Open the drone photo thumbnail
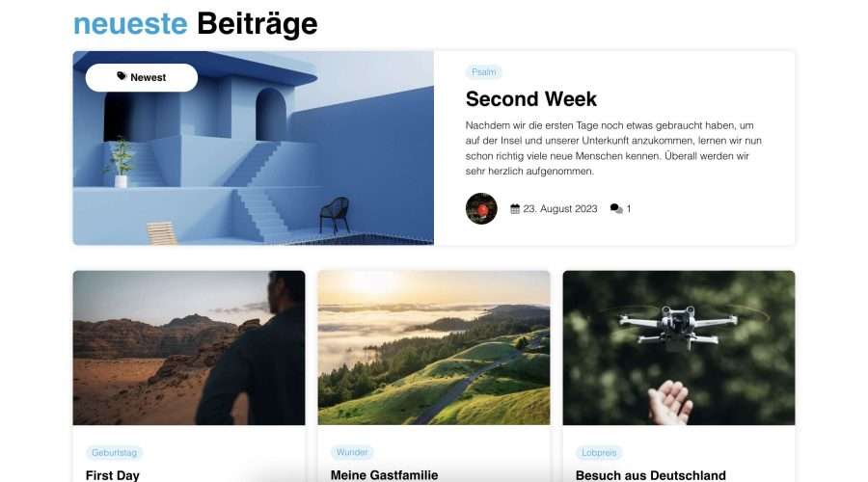 click(679, 348)
